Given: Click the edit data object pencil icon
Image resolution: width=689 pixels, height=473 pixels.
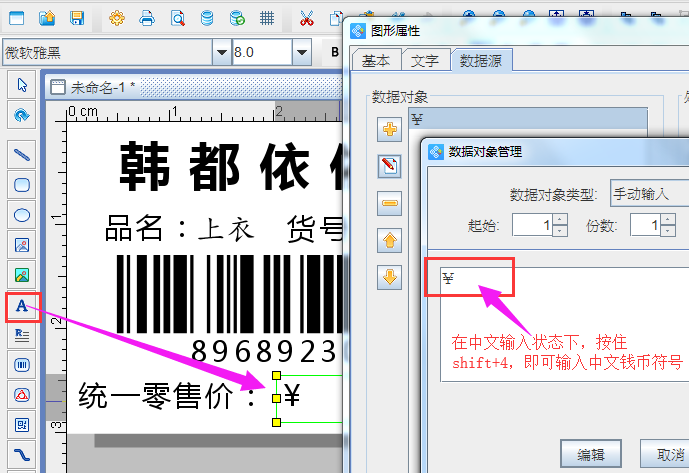Looking at the screenshot, I should (389, 166).
